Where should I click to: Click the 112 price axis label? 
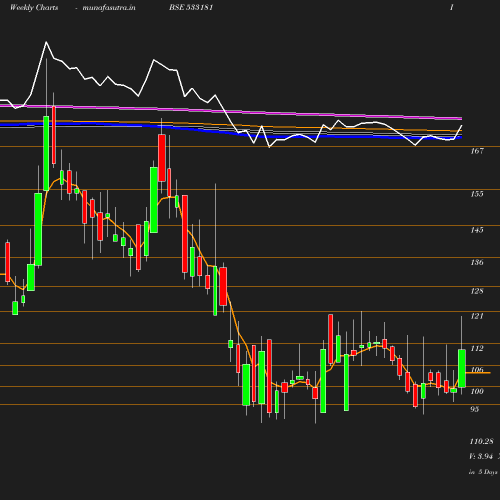click(477, 348)
